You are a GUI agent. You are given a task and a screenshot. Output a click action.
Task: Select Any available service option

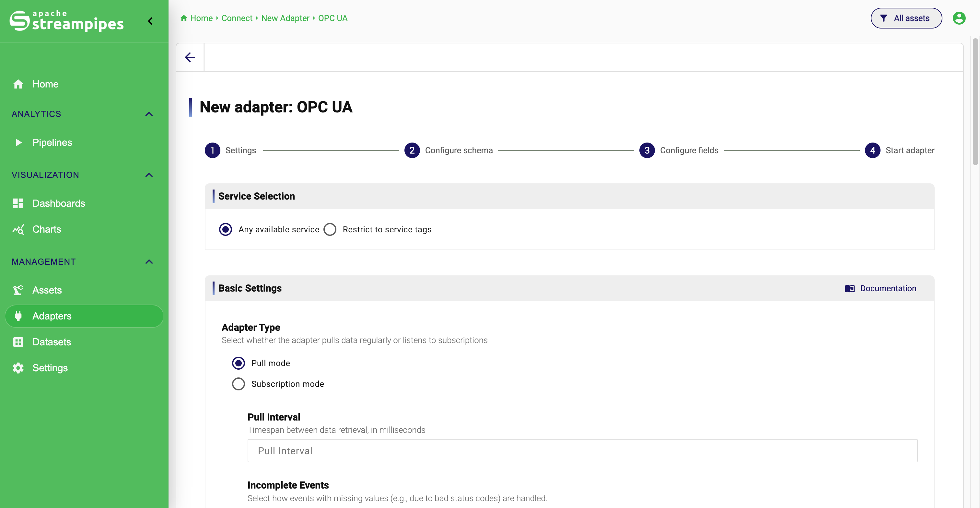[x=226, y=229]
